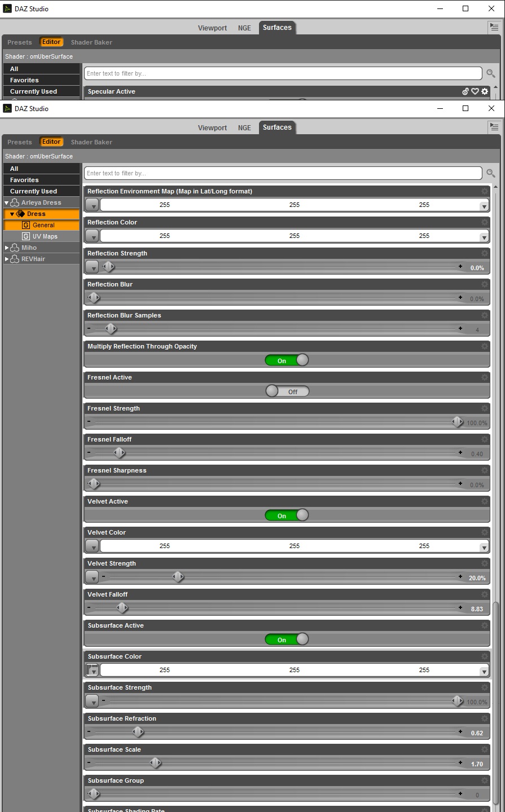Image resolution: width=505 pixels, height=812 pixels.
Task: Click Favorites filter in back window
Action: point(41,80)
